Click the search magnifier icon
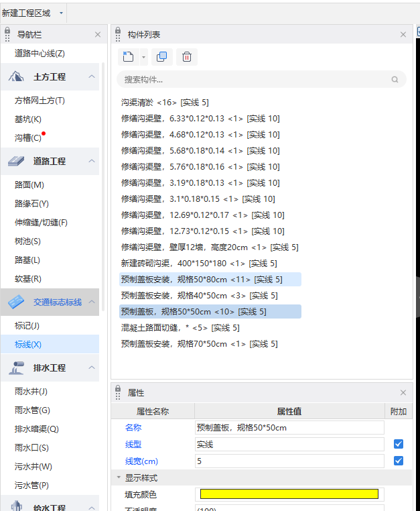The height and width of the screenshot is (511, 420). (x=395, y=80)
